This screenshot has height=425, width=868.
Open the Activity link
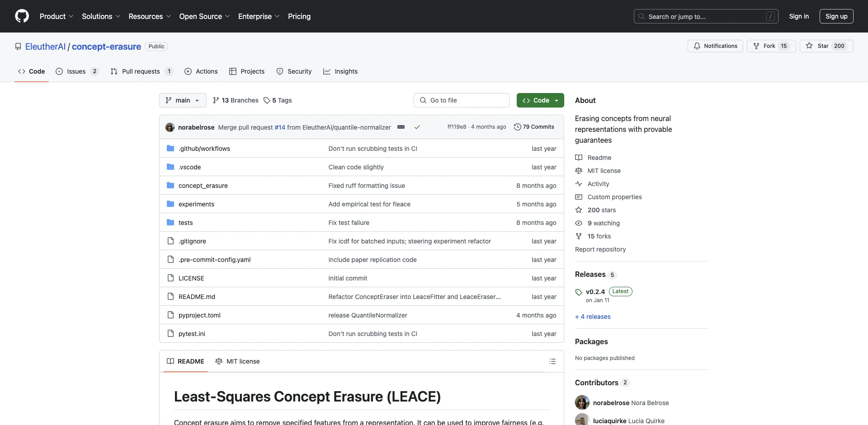pyautogui.click(x=592, y=184)
